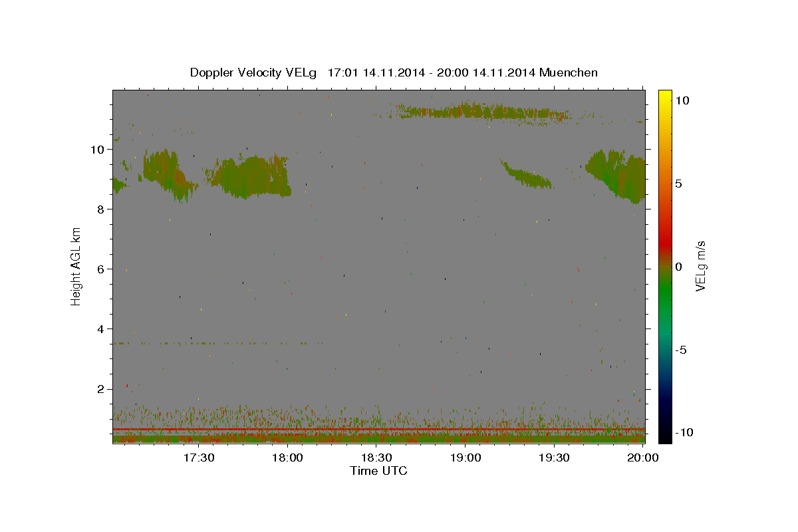798x532 pixels.
Task: Select the '19:00' time axis label
Action: 465,458
